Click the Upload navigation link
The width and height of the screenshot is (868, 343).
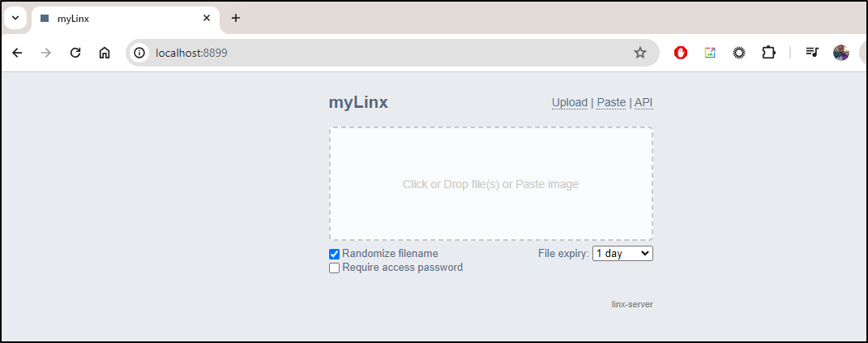pos(570,102)
